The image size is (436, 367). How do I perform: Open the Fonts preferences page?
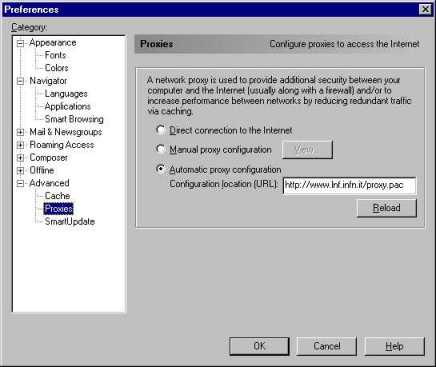click(55, 55)
